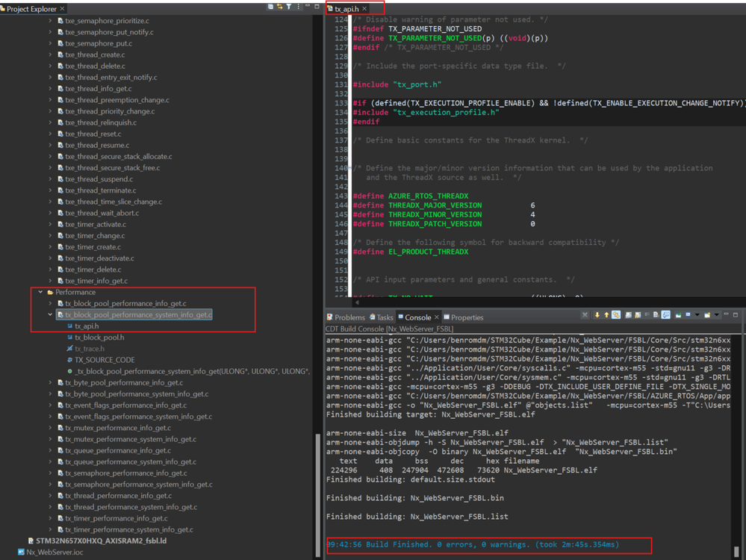The height and width of the screenshot is (560, 746).
Task: Click the Console build log file icon
Action: pos(629,315)
